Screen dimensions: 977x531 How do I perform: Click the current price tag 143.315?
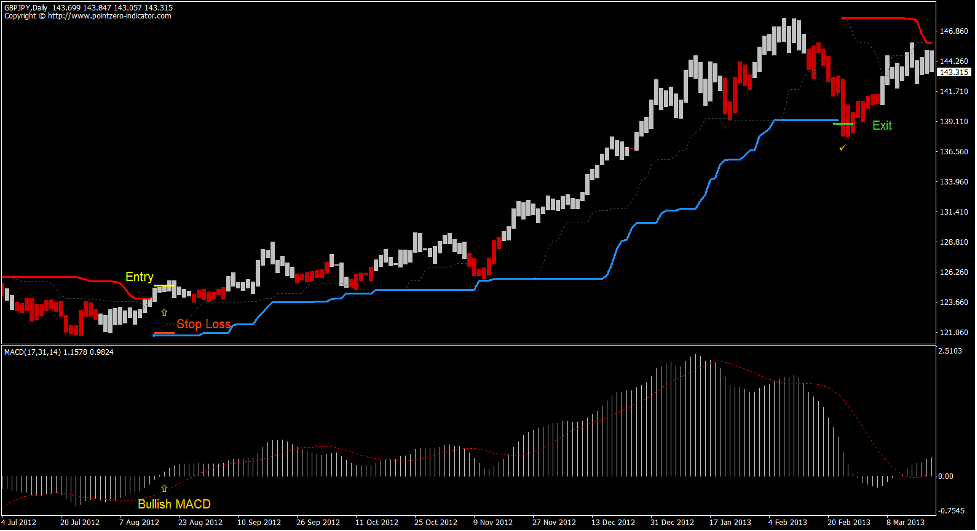coord(955,72)
